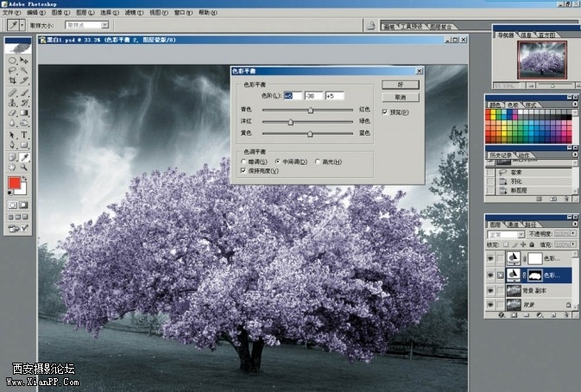Select the Eyedropper tool in toolbox
This screenshot has width=581, height=392.
pyautogui.click(x=24, y=157)
